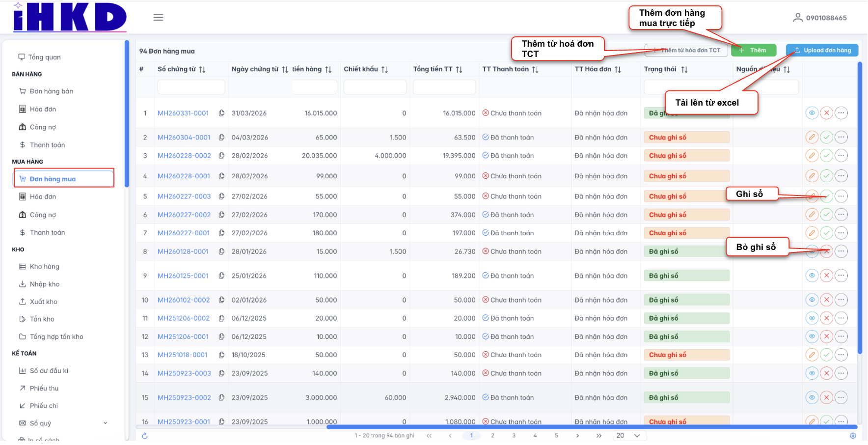The image size is (868, 445).
Task: Open Nhập kho in sidebar
Action: 44,284
